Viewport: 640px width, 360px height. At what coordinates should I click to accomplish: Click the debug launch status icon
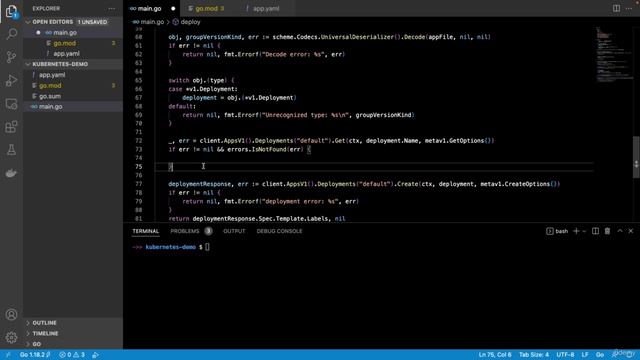point(96,355)
